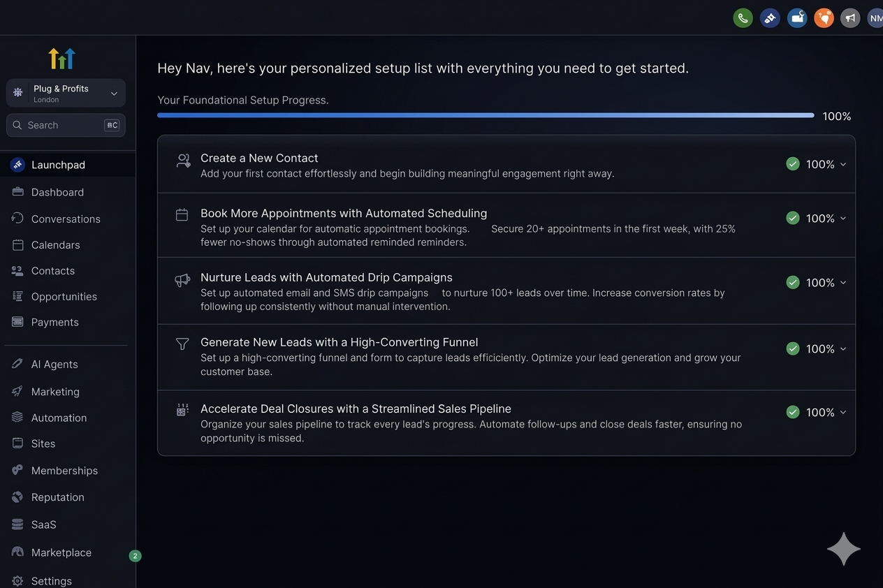Expand the Automated Scheduling step chevron
883x588 pixels.
click(x=843, y=219)
